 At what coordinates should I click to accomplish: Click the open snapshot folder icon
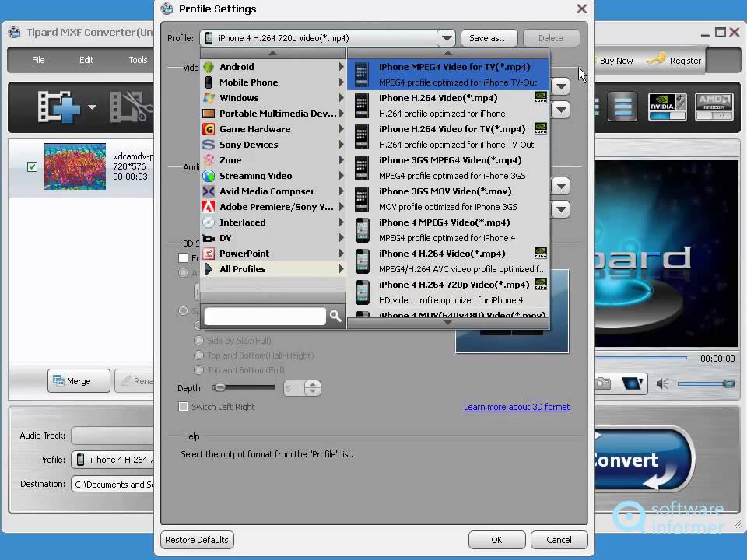click(x=633, y=383)
